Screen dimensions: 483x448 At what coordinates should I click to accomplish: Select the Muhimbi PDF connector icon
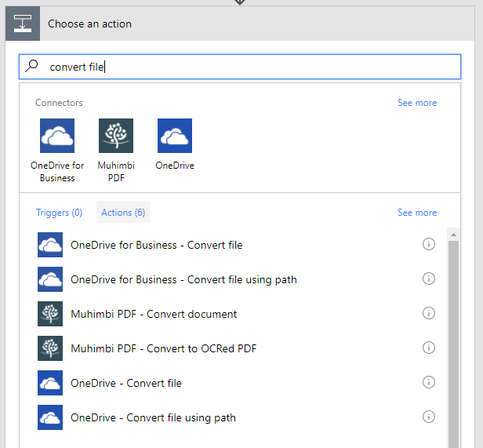pyautogui.click(x=116, y=136)
